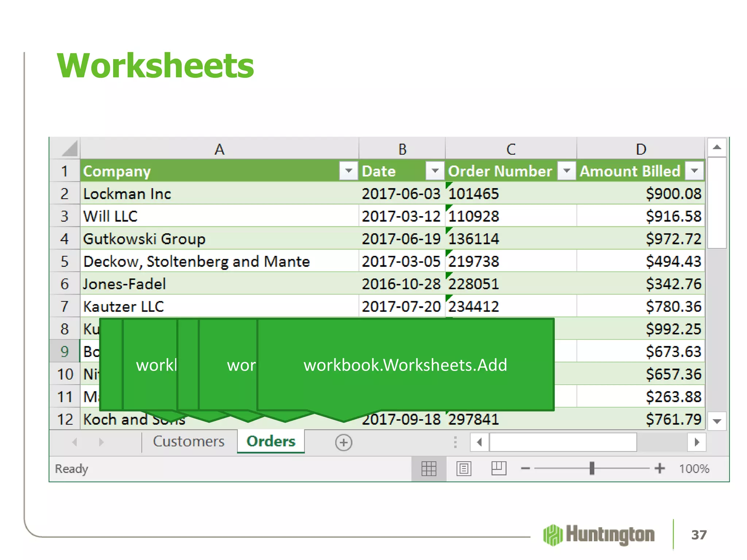This screenshot has height=560, width=747.
Task: Click the vertical scrollbar thumb
Action: coord(717,203)
